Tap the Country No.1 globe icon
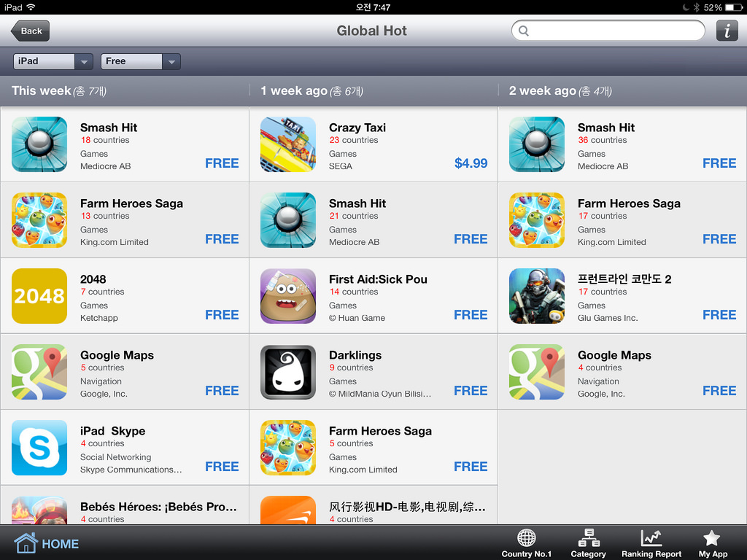Screen dimensions: 747x560 click(x=527, y=538)
